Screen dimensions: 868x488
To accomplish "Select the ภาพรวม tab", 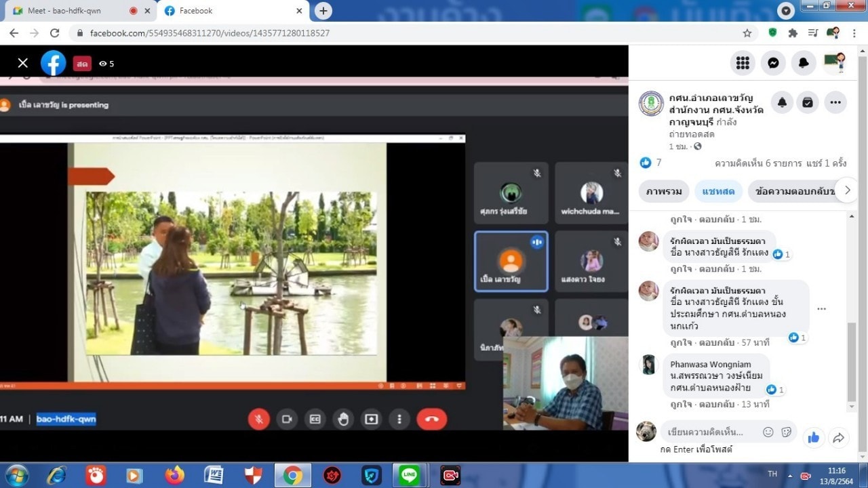I will [x=663, y=191].
